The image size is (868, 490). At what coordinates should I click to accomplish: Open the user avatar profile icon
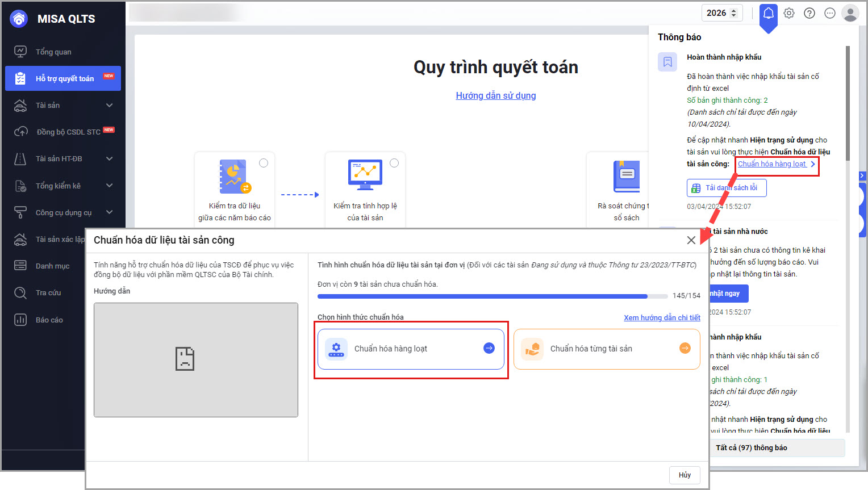850,13
